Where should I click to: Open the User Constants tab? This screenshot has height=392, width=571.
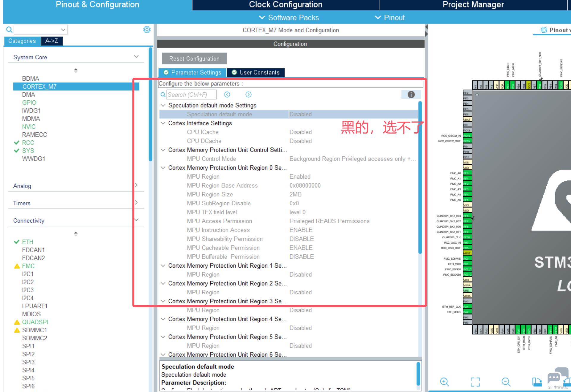pos(256,73)
